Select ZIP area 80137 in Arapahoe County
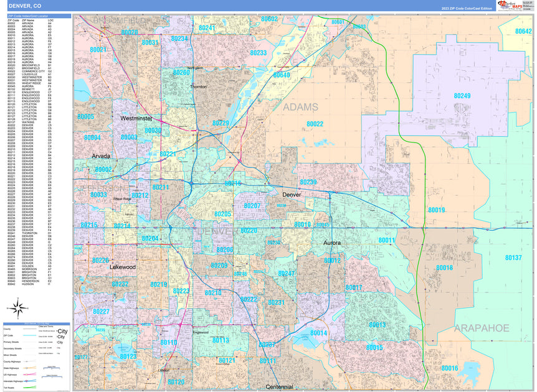The height and width of the screenshot is (392, 537). point(512,258)
